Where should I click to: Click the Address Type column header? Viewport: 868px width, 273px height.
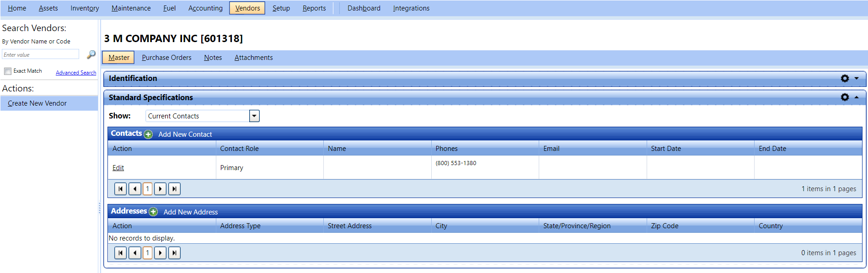pyautogui.click(x=269, y=226)
